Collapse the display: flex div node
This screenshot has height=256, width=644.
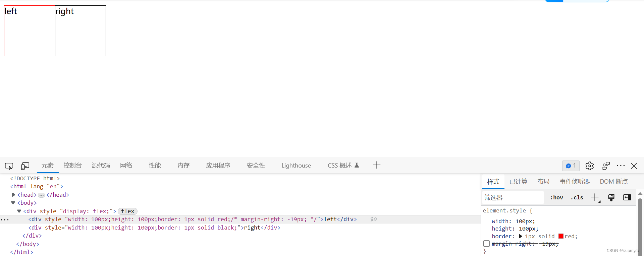click(x=19, y=211)
